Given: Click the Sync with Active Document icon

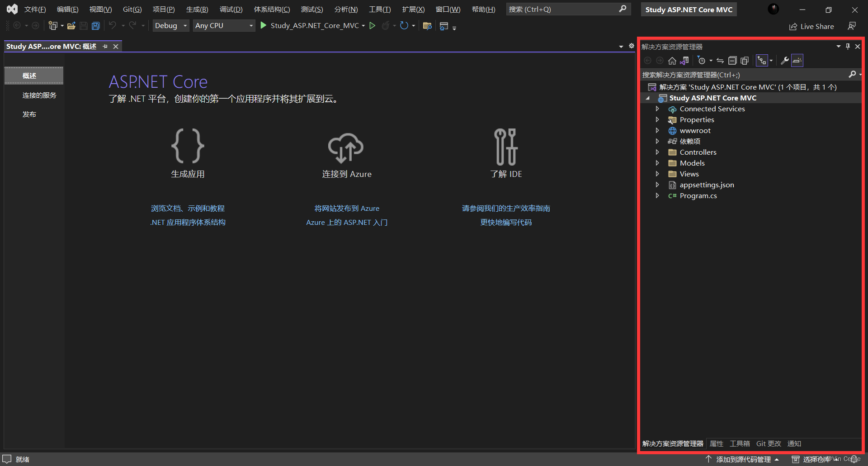Looking at the screenshot, I should (720, 61).
